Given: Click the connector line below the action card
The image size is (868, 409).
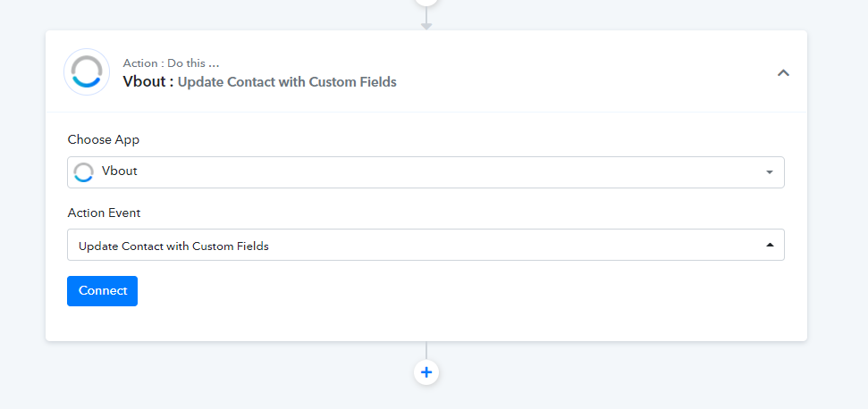Looking at the screenshot, I should [x=426, y=350].
